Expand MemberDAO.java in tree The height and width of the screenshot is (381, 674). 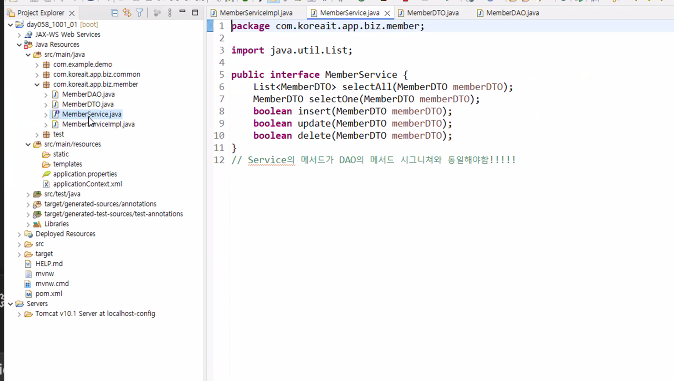[46, 95]
